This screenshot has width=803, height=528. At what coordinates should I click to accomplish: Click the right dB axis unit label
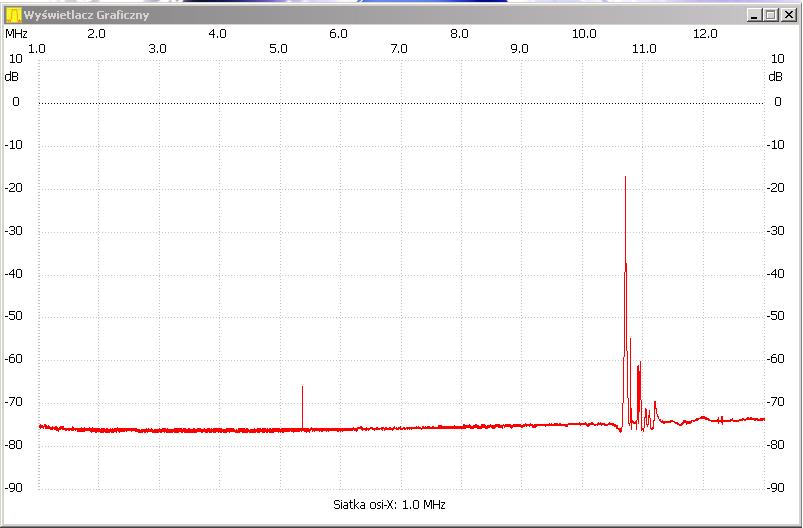tap(776, 76)
